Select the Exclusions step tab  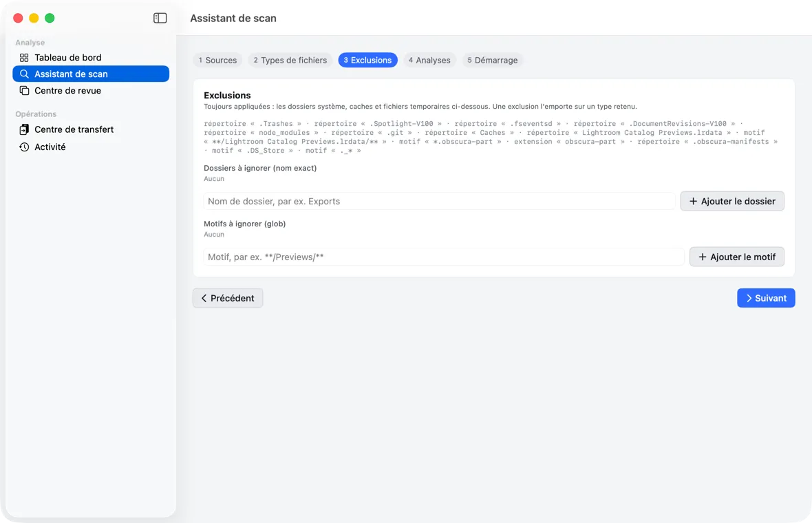(367, 60)
